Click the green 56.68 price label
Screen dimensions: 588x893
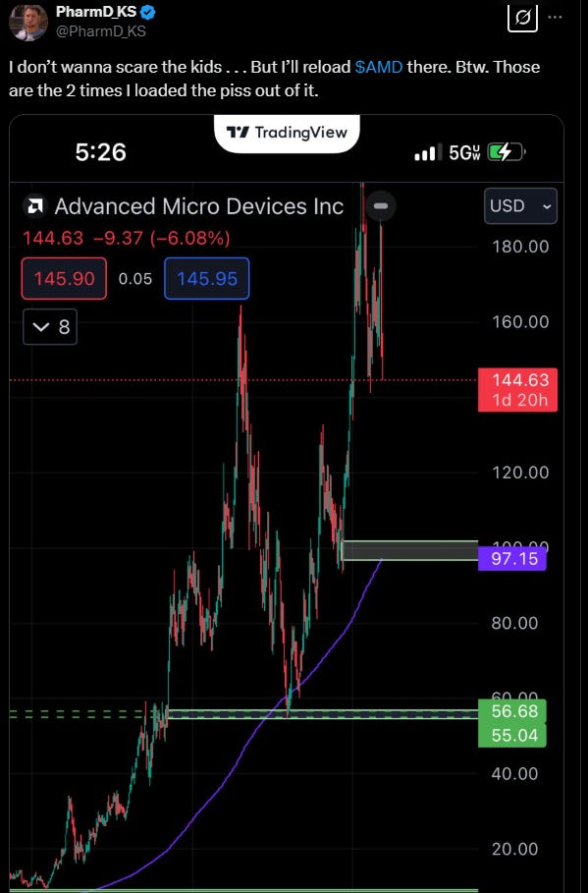click(511, 710)
